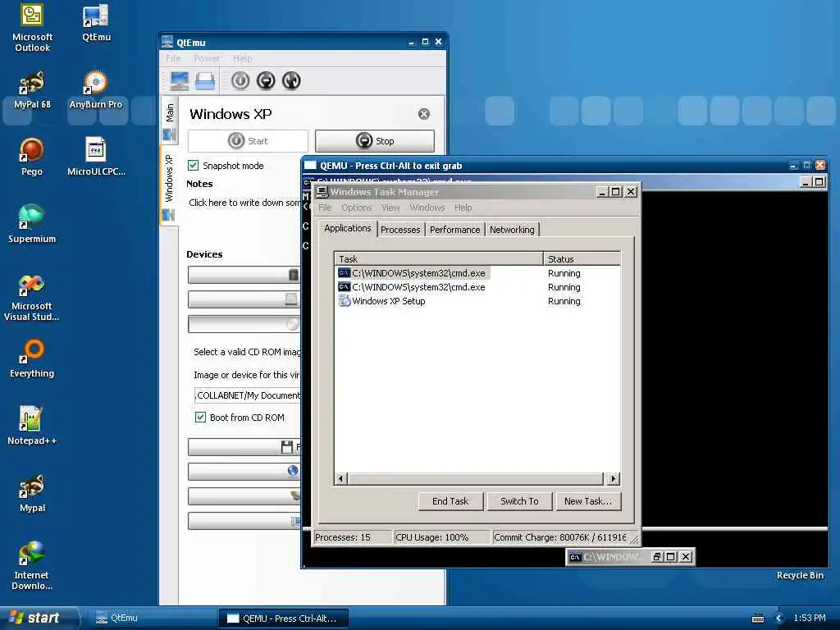Open QtEmu Power menu
This screenshot has width=840, height=630.
click(x=207, y=58)
